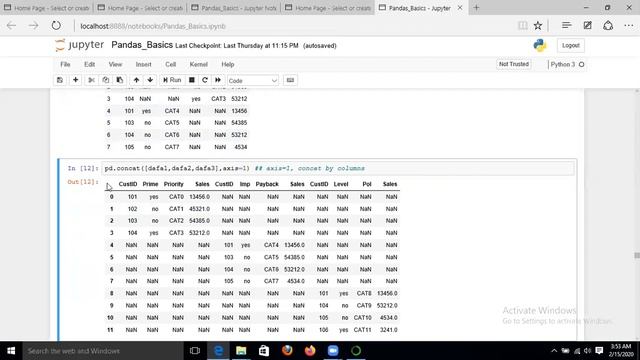The image size is (640, 360).
Task: Switch to the first Home Page tab
Action: point(47,7)
